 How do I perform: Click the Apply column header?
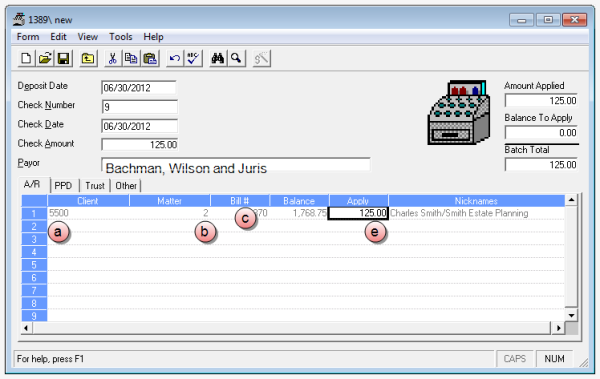[359, 201]
